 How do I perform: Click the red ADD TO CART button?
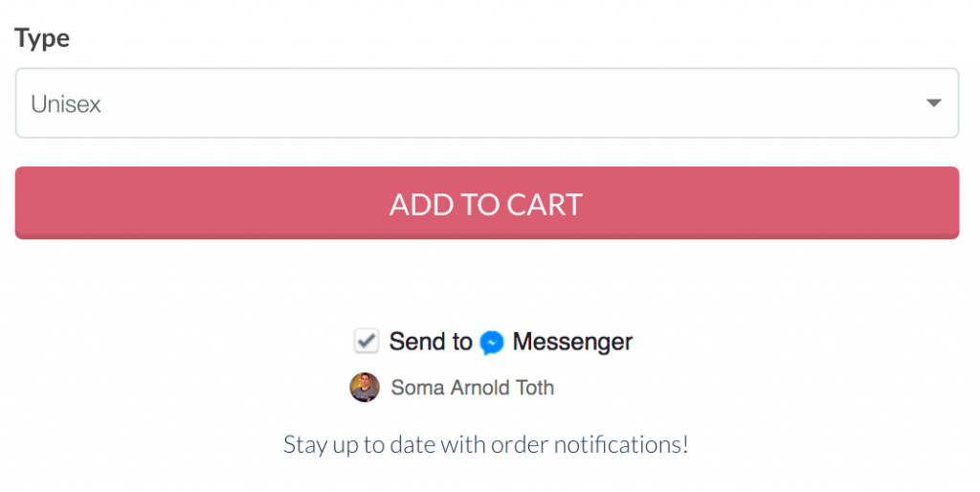(x=487, y=203)
